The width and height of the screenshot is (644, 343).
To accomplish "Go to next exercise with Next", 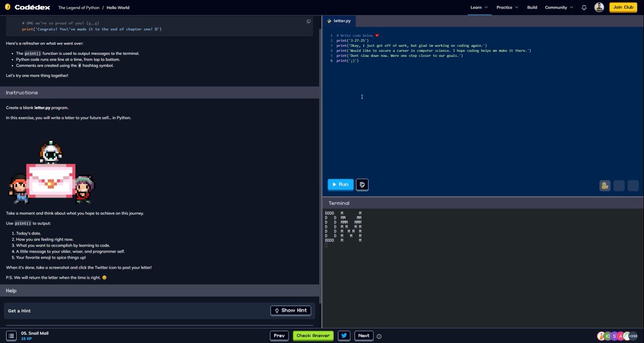I will pyautogui.click(x=364, y=335).
